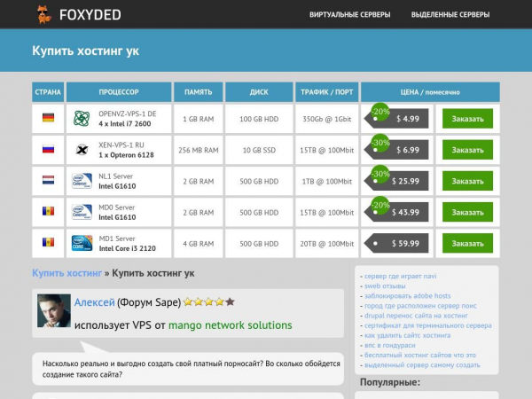This screenshot has height=399, width=532.
Task: Click the Xen logo next to XEN-VPS-1 RU
Action: coord(82,150)
